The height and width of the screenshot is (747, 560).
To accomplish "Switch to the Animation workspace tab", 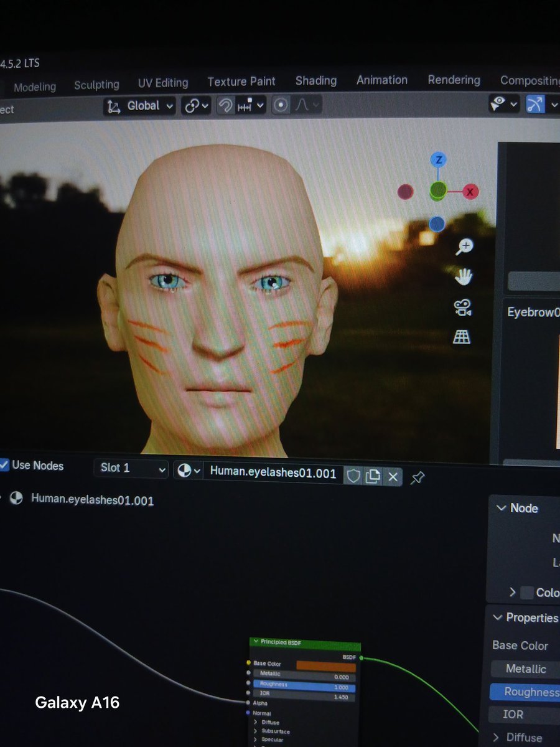I will coord(382,80).
